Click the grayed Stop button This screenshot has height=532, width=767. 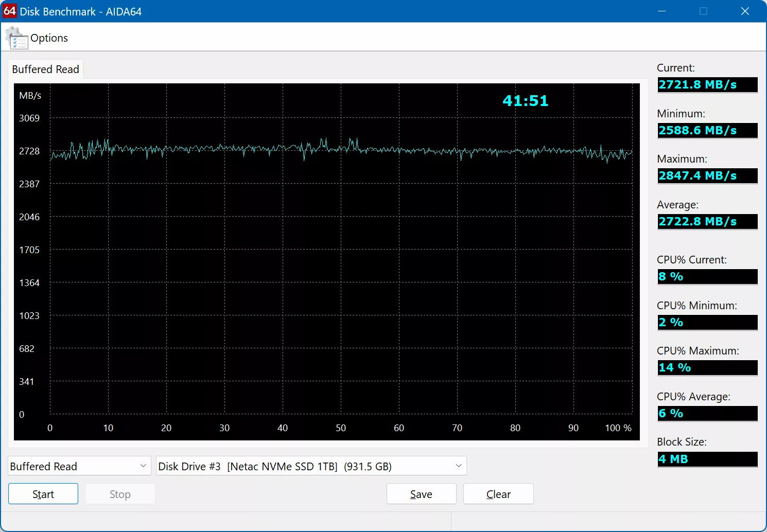pyautogui.click(x=120, y=494)
